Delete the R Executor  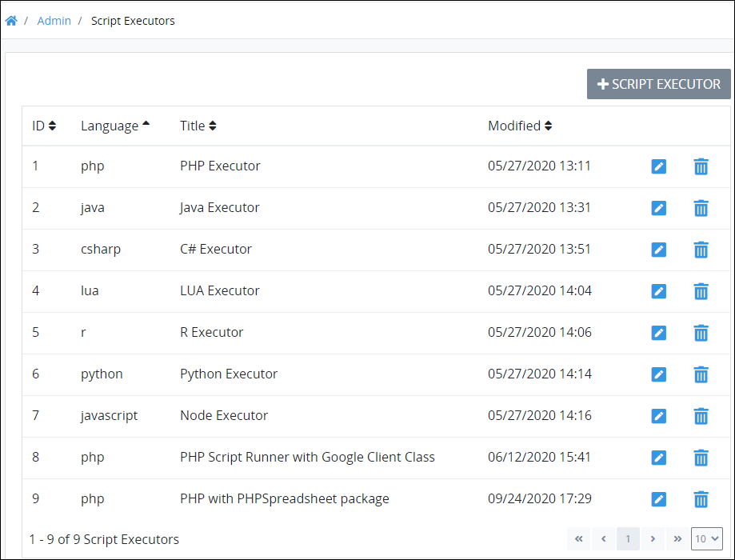tap(701, 333)
